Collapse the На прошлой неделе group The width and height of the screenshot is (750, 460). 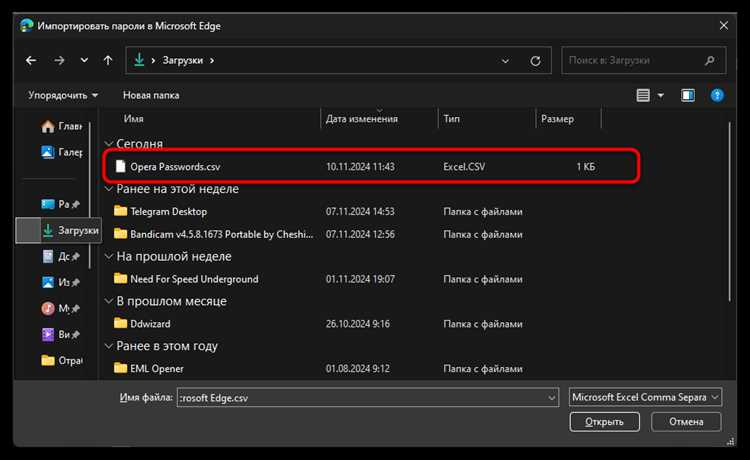click(x=109, y=256)
